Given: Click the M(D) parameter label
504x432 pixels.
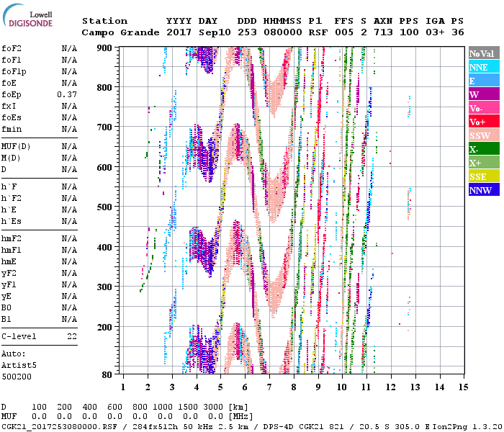Looking at the screenshot, I should pyautogui.click(x=11, y=158).
